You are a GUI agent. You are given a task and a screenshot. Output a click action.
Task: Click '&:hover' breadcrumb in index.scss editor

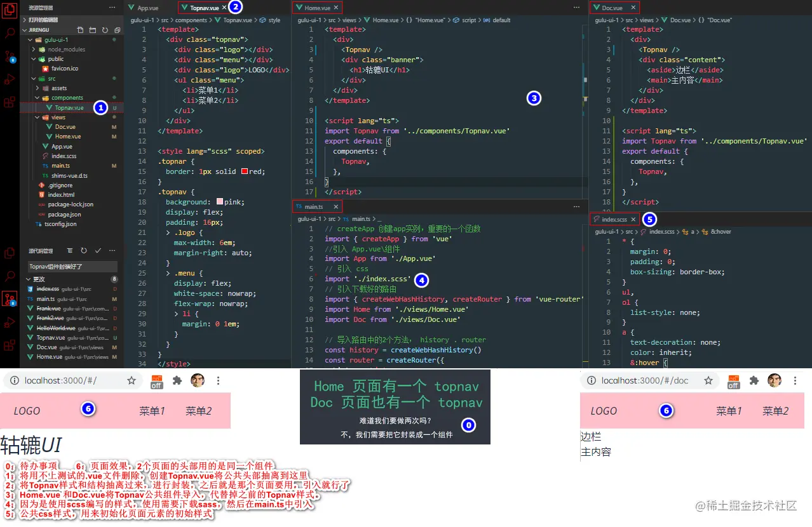pyautogui.click(x=721, y=232)
